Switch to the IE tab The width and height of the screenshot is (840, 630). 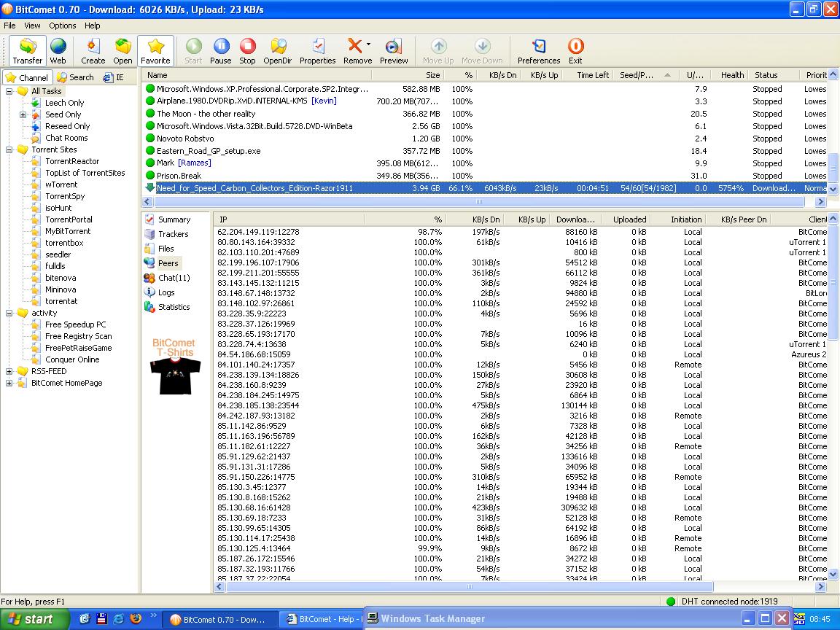pos(114,77)
